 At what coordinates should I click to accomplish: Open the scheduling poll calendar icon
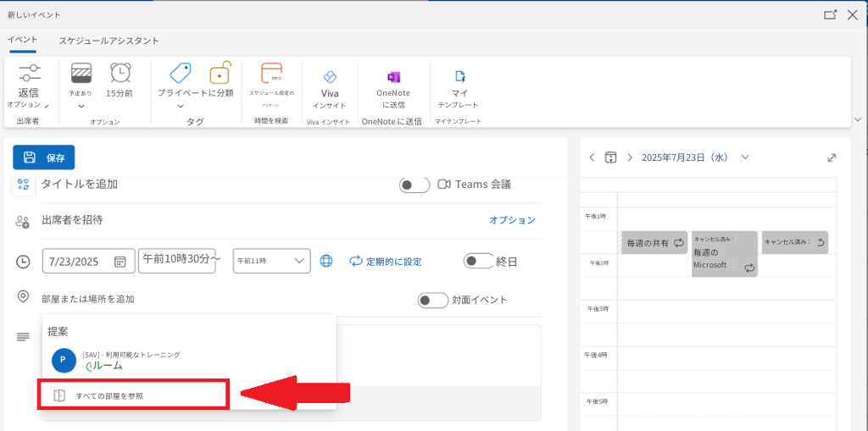click(271, 74)
